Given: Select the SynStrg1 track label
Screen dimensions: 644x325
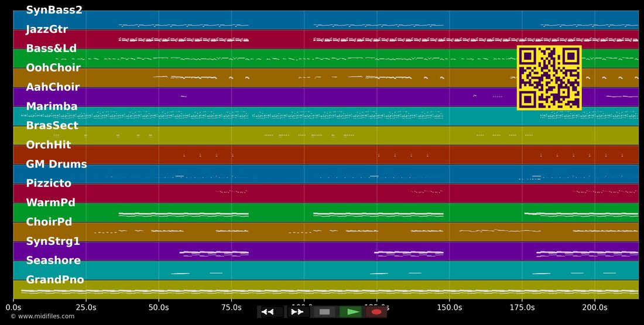Looking at the screenshot, I should pos(53,241).
